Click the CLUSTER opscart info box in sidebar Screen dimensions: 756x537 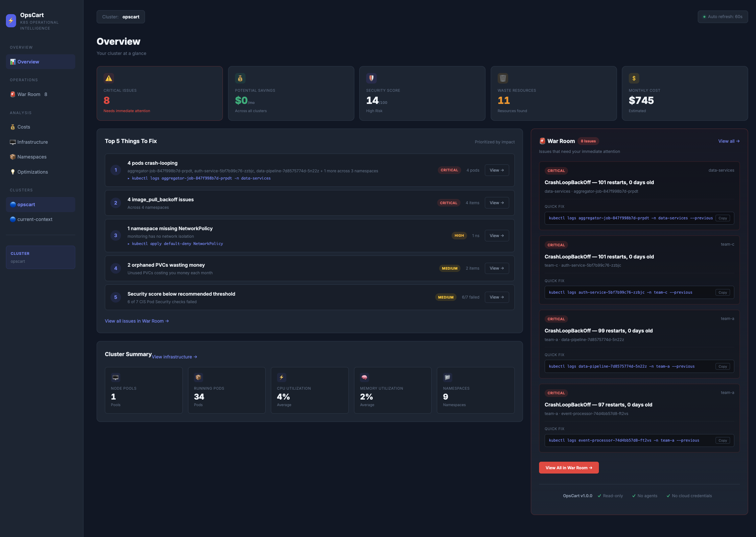pyautogui.click(x=41, y=257)
